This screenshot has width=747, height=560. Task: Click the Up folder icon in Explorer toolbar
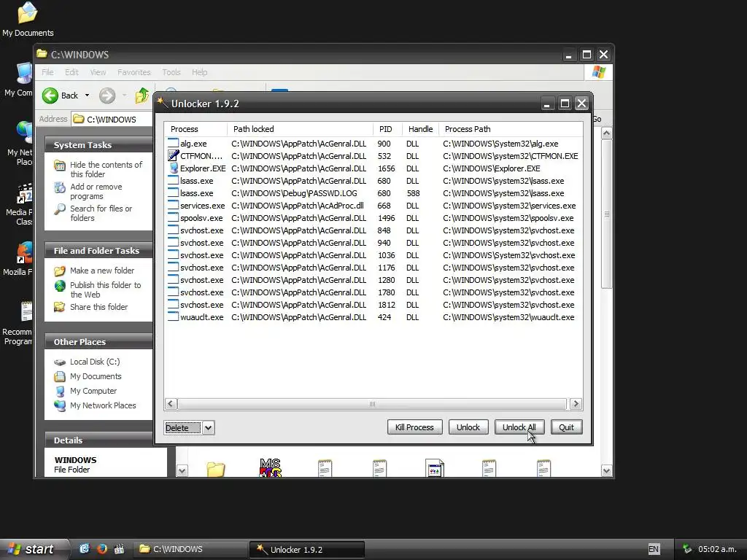(x=142, y=96)
